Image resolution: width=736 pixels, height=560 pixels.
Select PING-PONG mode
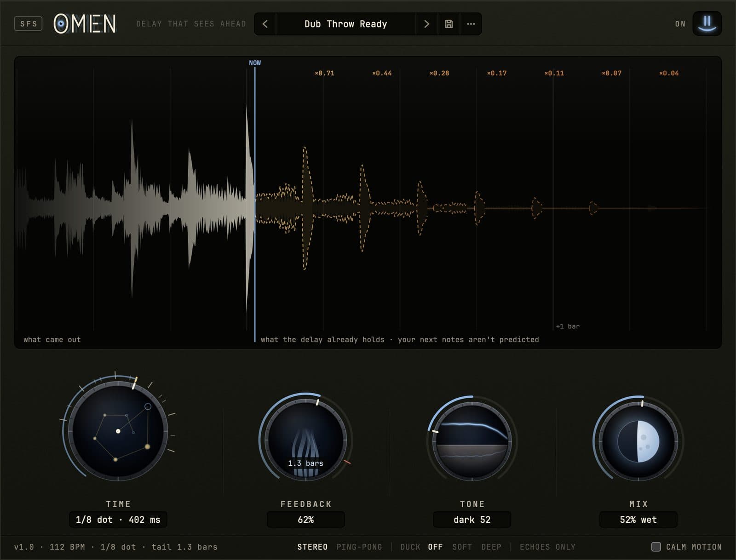click(x=359, y=547)
